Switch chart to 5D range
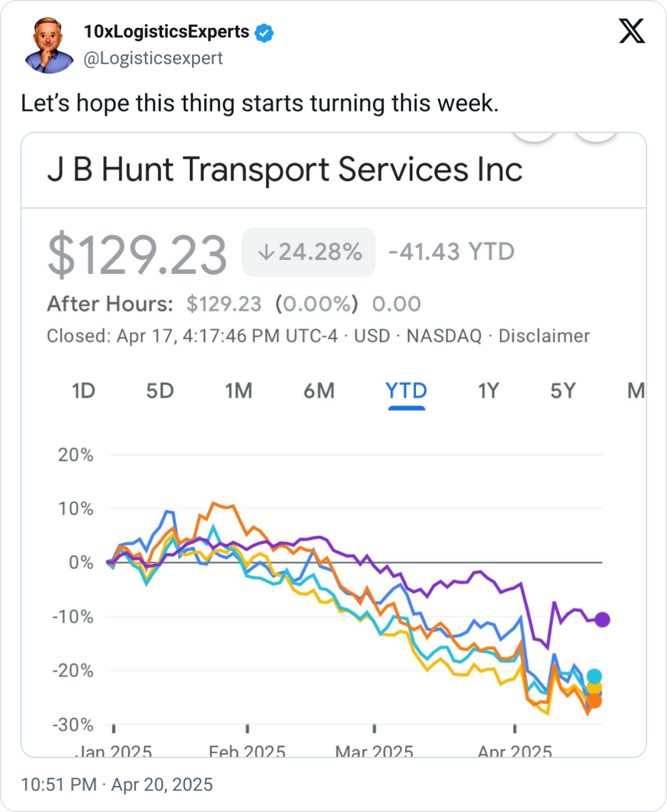The height and width of the screenshot is (812, 667). pos(160,391)
